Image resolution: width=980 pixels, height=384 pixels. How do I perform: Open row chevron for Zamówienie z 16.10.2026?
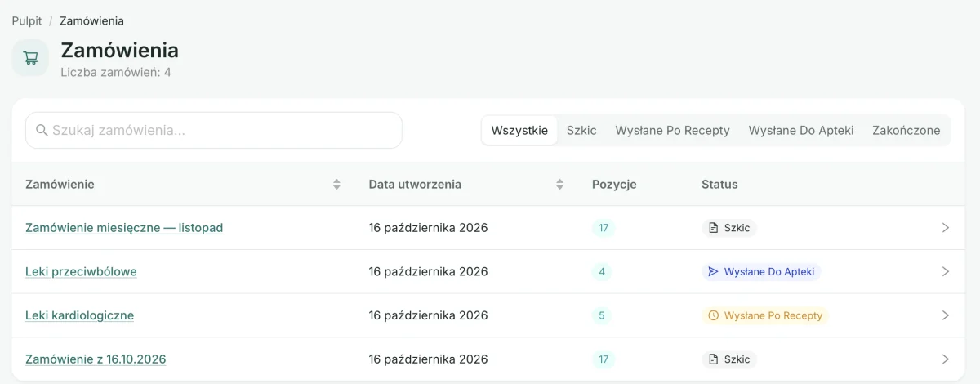pyautogui.click(x=946, y=359)
